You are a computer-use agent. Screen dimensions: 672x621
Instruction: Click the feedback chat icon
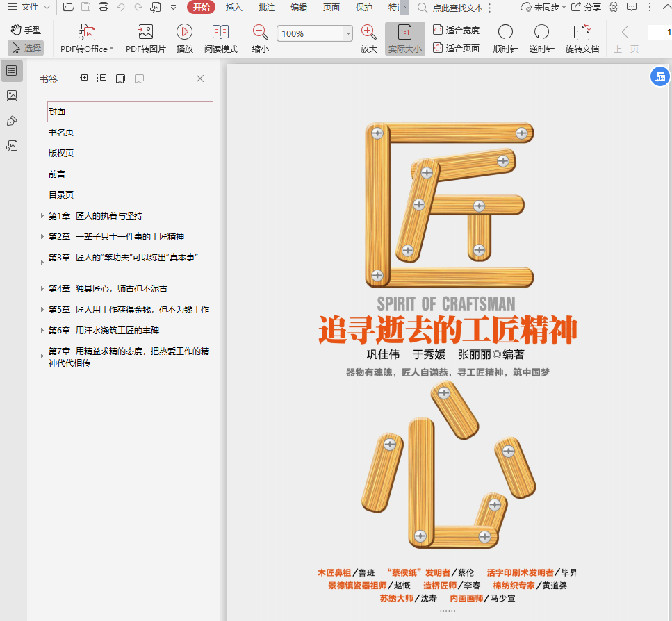pos(632,7)
